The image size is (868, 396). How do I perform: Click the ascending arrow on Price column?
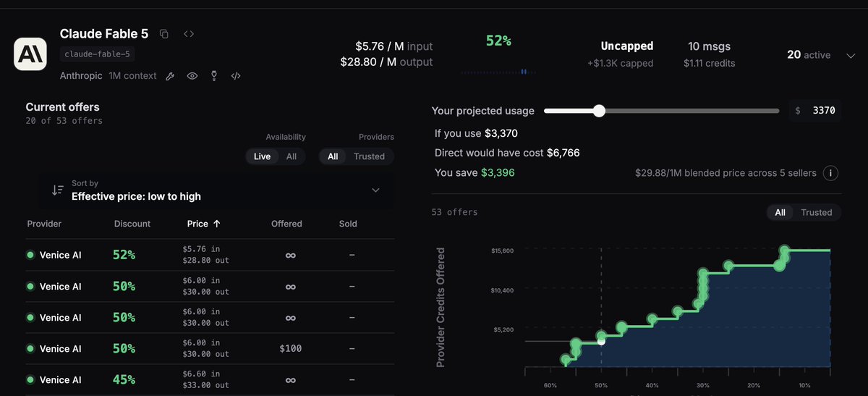click(216, 224)
